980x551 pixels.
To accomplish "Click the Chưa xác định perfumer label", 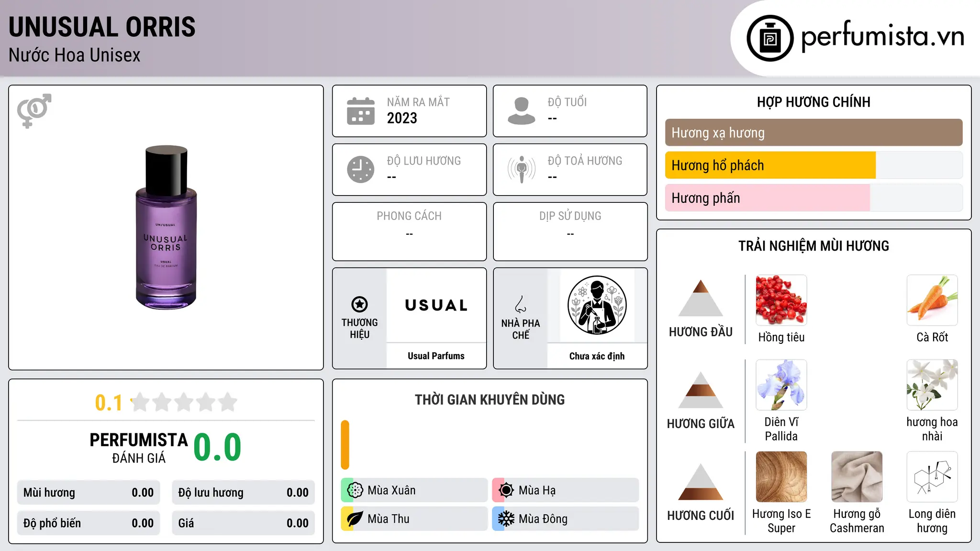I will tap(597, 356).
